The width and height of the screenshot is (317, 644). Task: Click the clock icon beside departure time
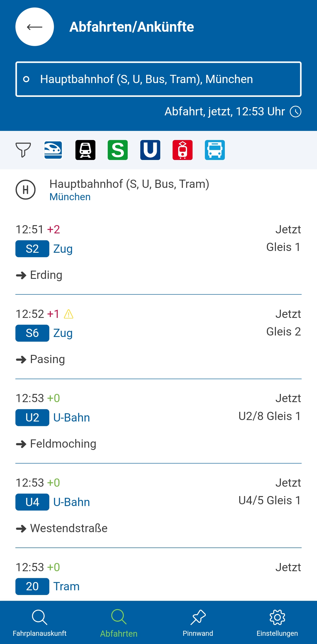[x=296, y=112]
